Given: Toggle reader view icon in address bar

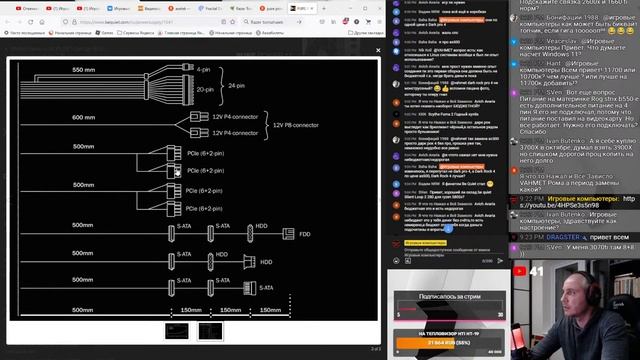Looking at the screenshot, I should pyautogui.click(x=223, y=22).
